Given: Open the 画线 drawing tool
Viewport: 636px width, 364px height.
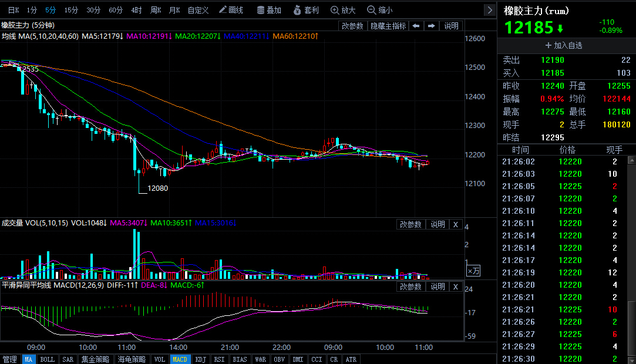Looking at the screenshot, I should [x=230, y=10].
